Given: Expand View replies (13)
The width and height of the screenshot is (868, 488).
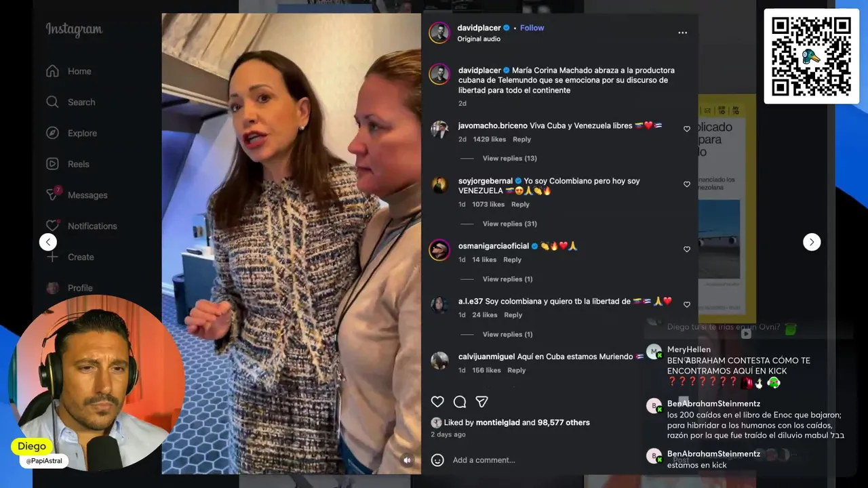Looking at the screenshot, I should (509, 159).
